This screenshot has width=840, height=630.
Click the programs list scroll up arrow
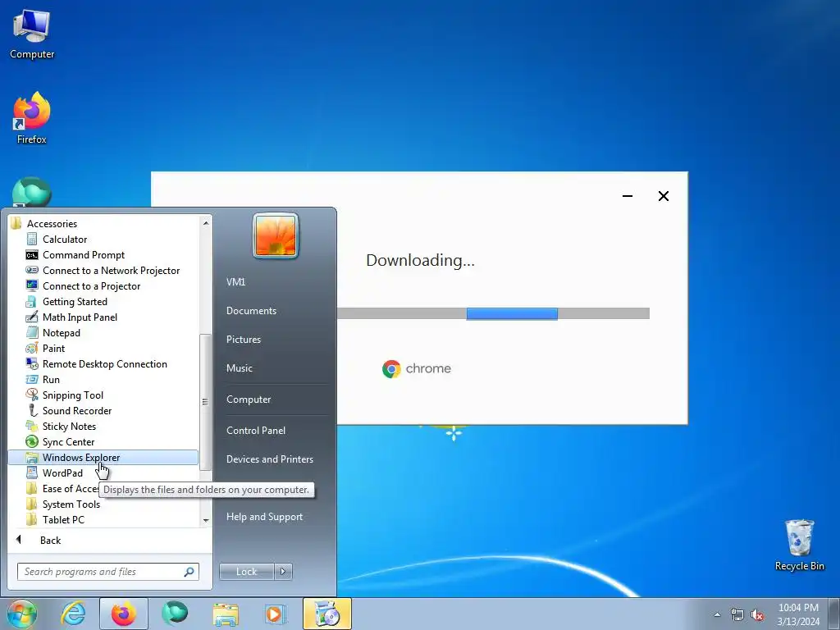tap(206, 222)
